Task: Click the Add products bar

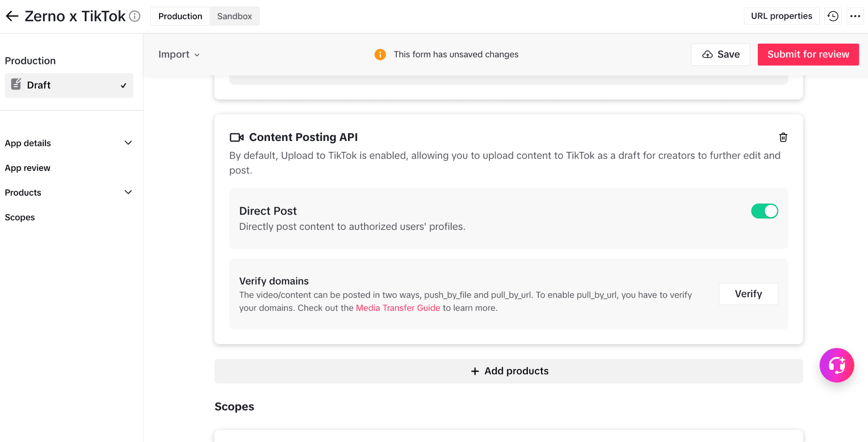Action: (508, 371)
